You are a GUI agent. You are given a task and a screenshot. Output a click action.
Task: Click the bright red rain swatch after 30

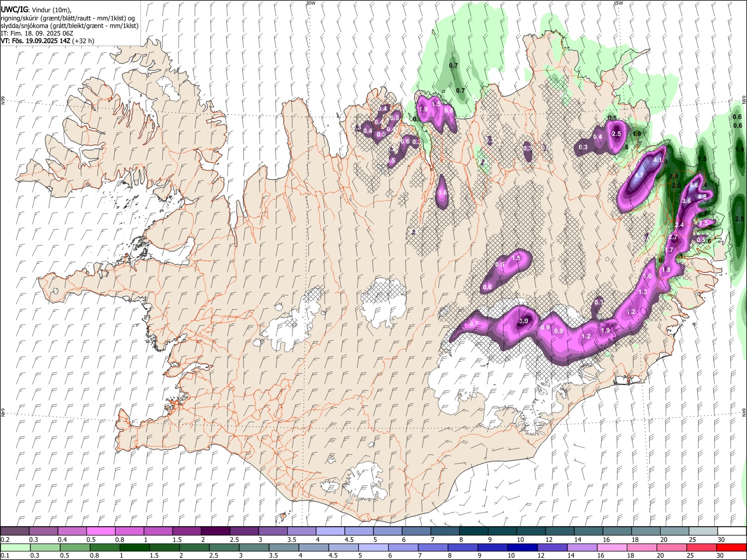(731, 547)
